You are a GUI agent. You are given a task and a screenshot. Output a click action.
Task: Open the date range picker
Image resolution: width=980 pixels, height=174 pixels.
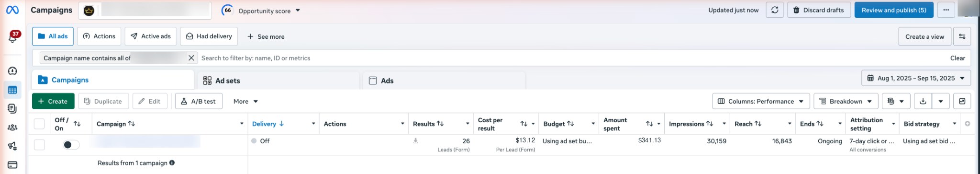pos(916,78)
